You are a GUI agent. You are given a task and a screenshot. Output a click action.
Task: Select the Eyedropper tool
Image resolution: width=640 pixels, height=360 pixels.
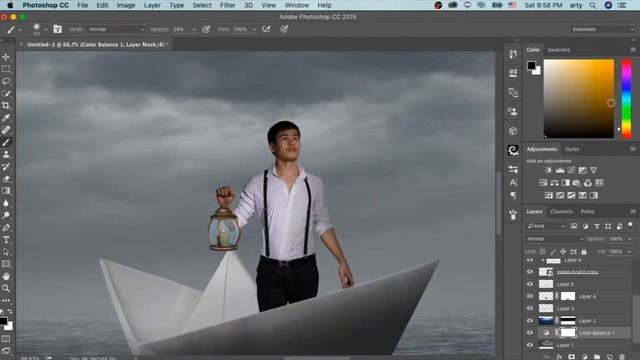coord(6,118)
